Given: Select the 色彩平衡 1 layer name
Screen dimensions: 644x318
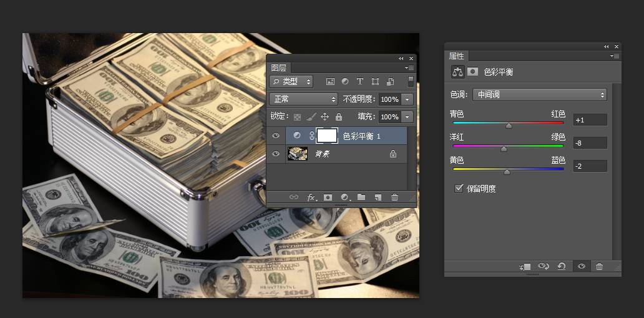Looking at the screenshot, I should [362, 136].
